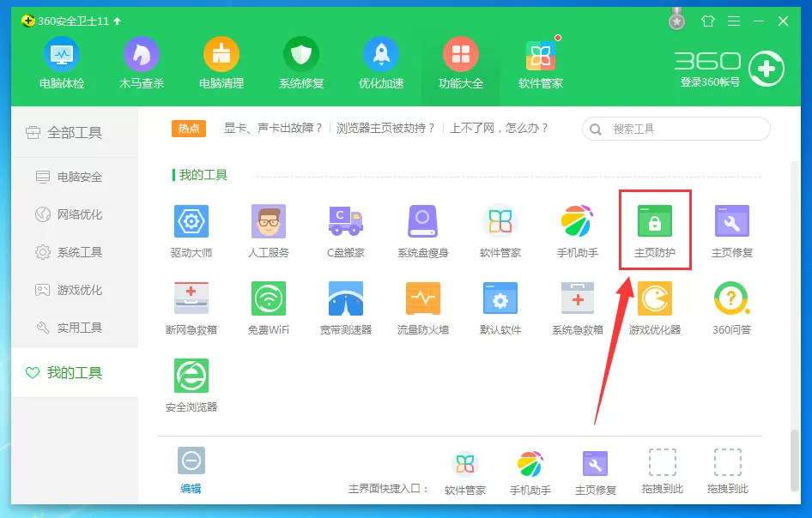Click the round plus account avatar
This screenshot has height=518, width=812.
[x=767, y=69]
